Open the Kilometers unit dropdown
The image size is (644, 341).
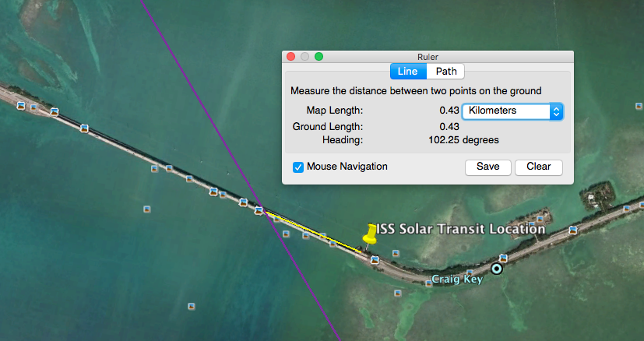point(512,111)
